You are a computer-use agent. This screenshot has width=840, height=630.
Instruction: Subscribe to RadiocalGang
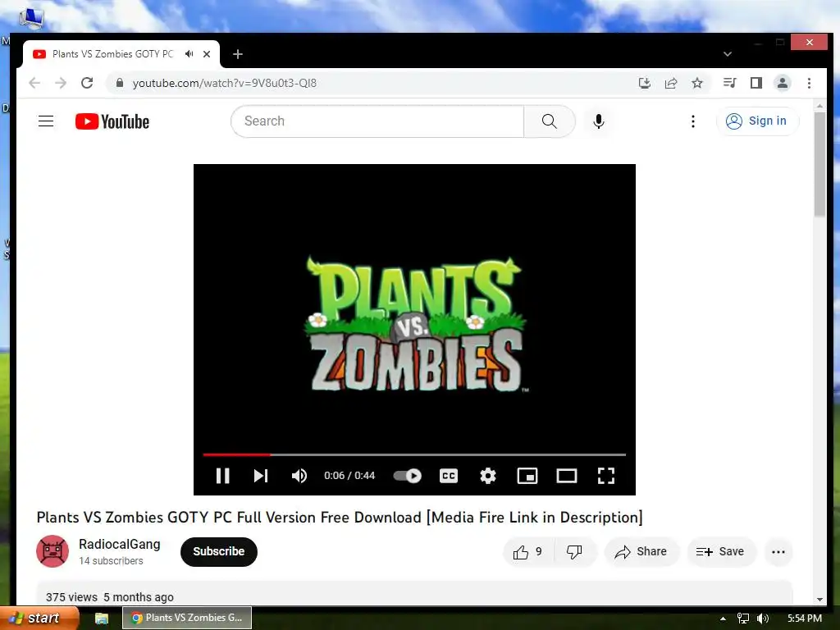coord(218,552)
